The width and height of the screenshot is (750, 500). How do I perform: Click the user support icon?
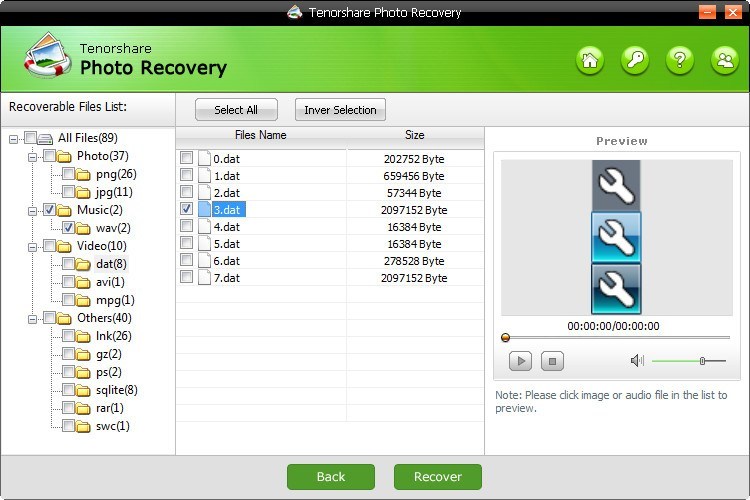[723, 61]
